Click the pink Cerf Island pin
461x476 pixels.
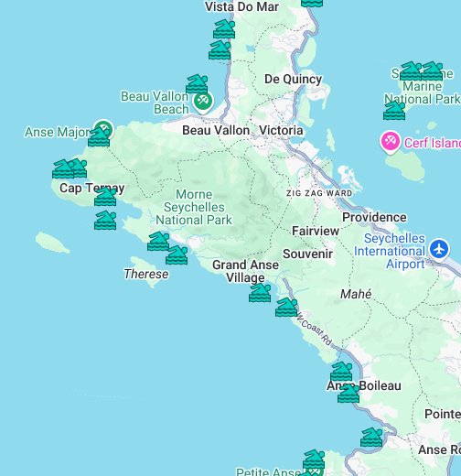(x=390, y=142)
